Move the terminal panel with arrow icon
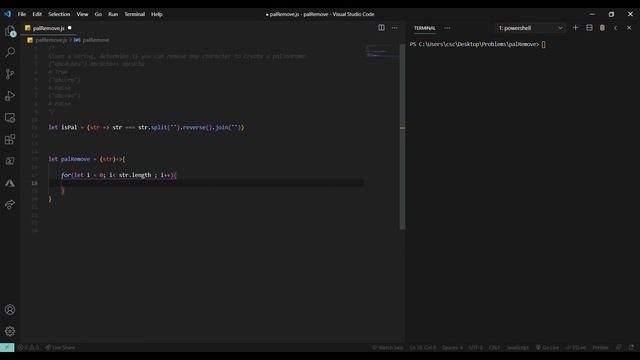640x360 pixels. [x=616, y=28]
